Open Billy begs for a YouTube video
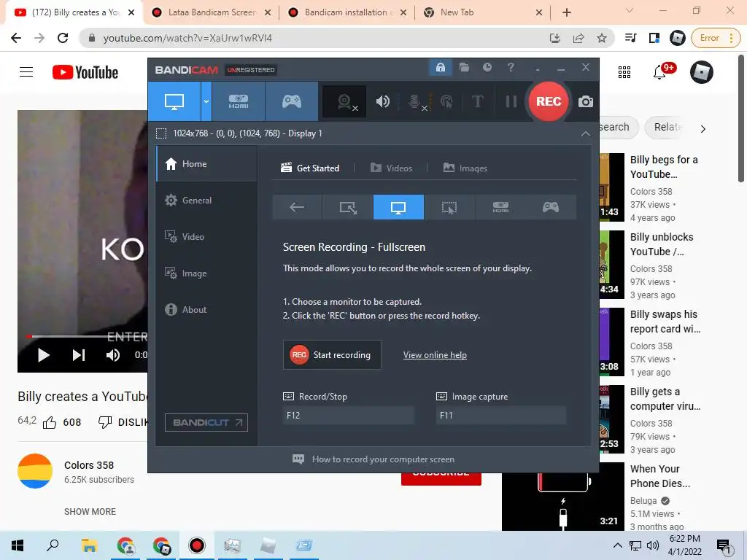747x560 pixels. coord(664,167)
